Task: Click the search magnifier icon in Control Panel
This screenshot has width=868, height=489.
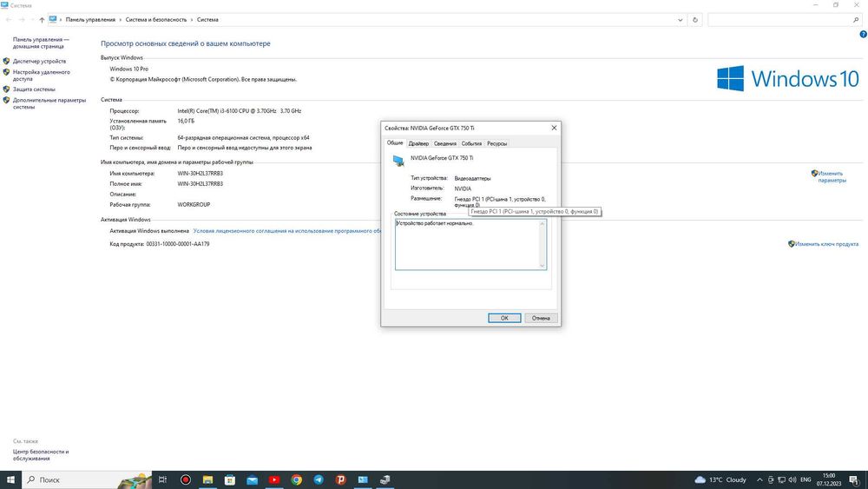Action: coord(856,20)
